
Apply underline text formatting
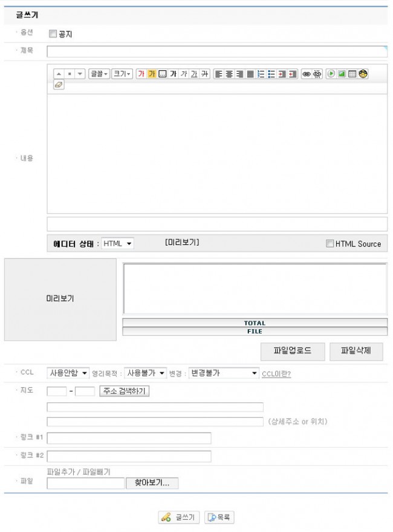tap(194, 74)
